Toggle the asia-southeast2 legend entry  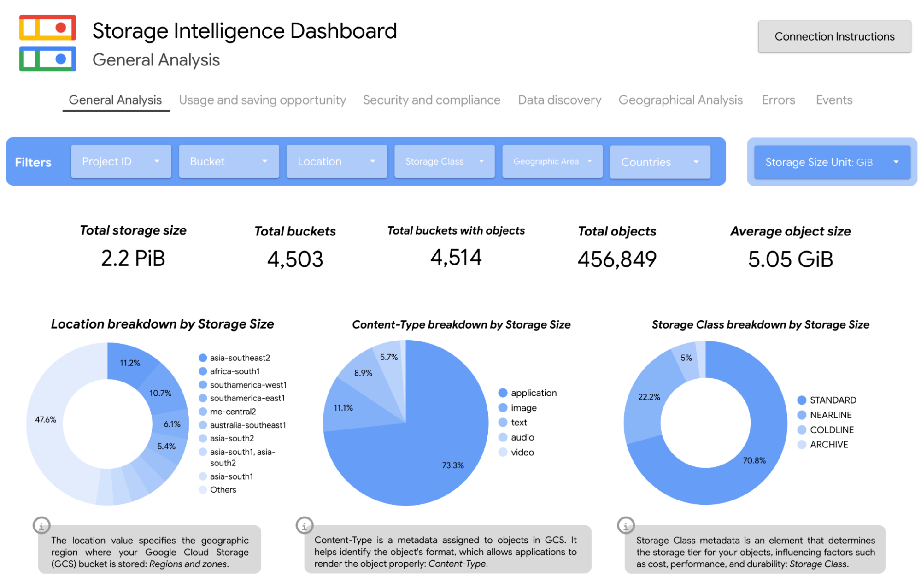[x=234, y=358]
